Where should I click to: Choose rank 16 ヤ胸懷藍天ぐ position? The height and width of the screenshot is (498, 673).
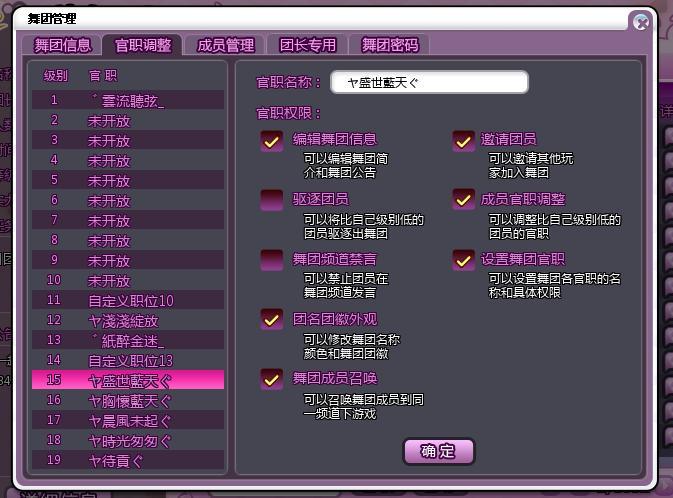[128, 400]
